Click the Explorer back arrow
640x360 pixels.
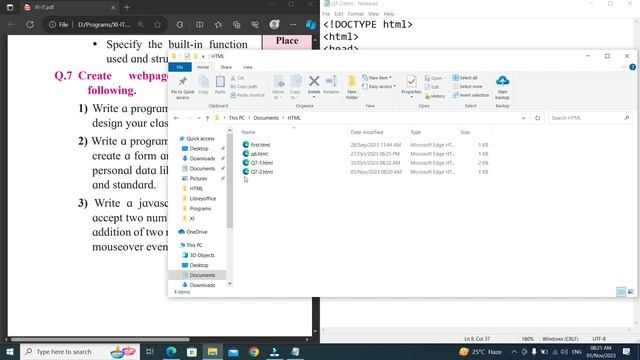tap(176, 118)
